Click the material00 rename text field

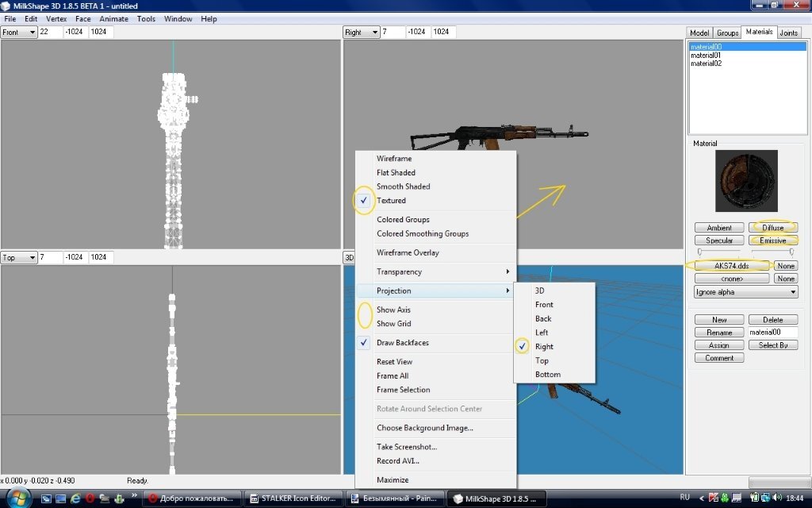[772, 333]
